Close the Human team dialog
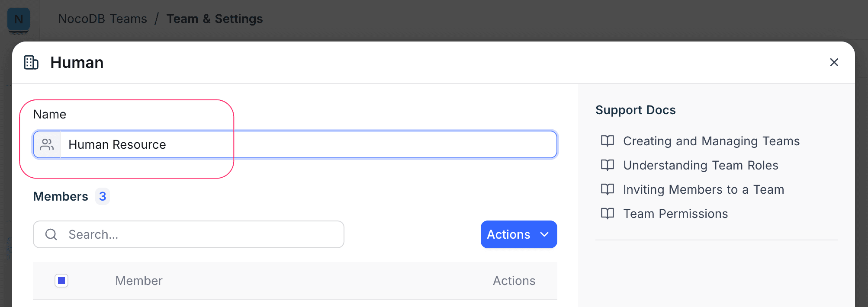Viewport: 868px width, 307px height. pos(834,62)
